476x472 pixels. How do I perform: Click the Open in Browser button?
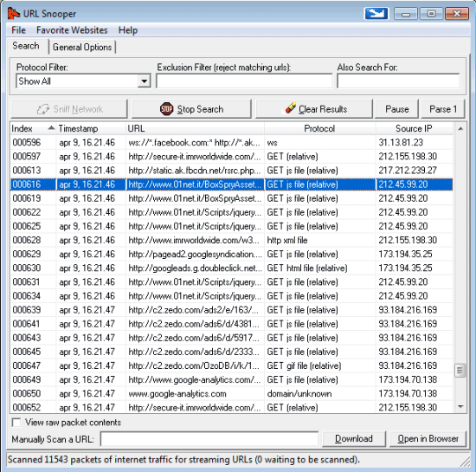point(428,438)
